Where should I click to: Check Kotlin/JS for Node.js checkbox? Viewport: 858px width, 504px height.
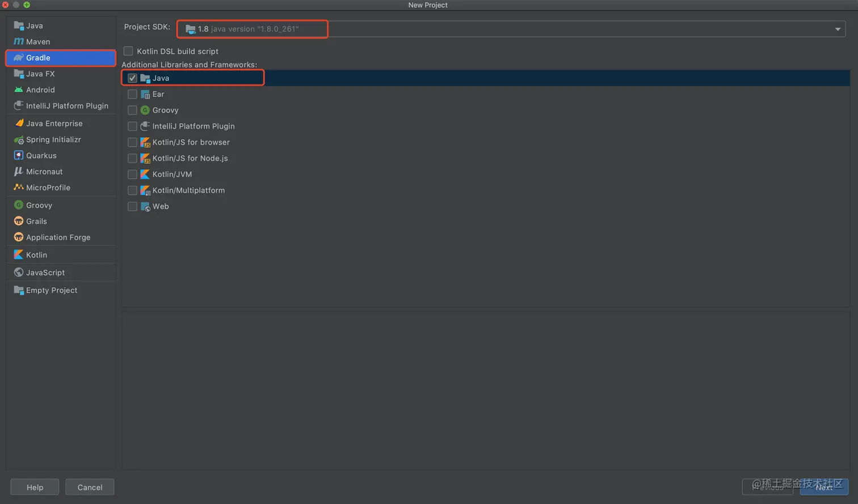132,158
